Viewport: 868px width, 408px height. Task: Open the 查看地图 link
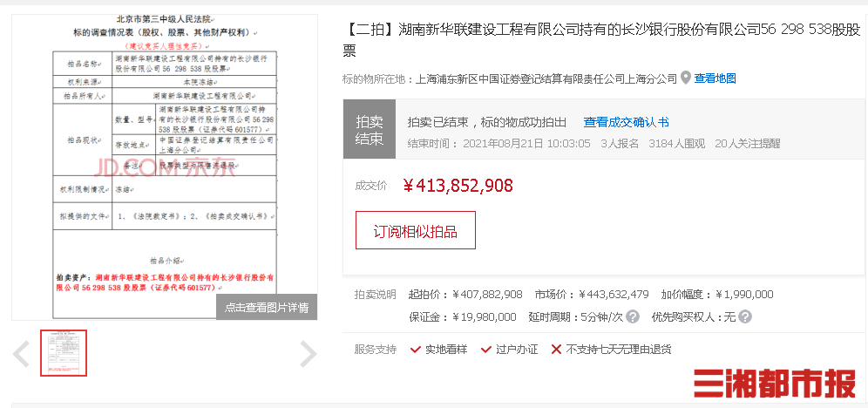[715, 78]
